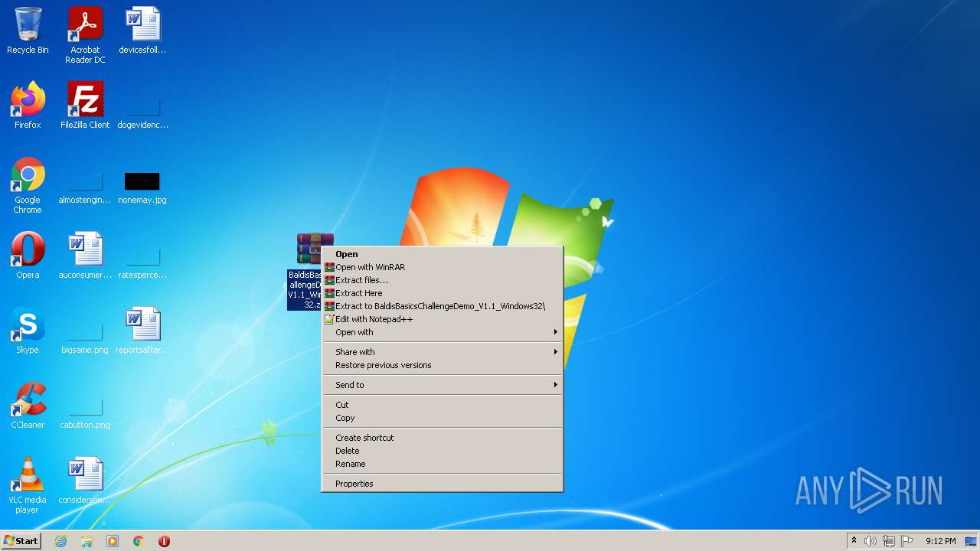Extract to BaldisBasicsChallengeDemo_V1.1_Windows32 folder
This screenshot has width=980, height=551.
pos(443,306)
